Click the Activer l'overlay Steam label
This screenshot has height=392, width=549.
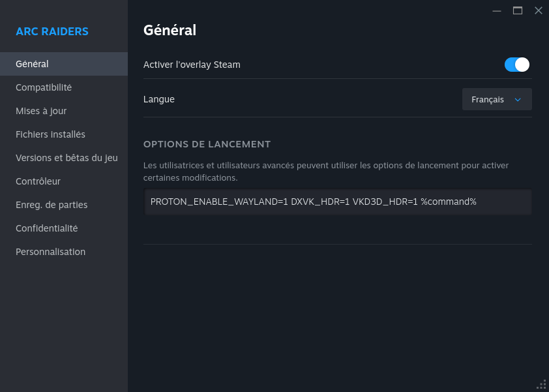[x=192, y=65]
